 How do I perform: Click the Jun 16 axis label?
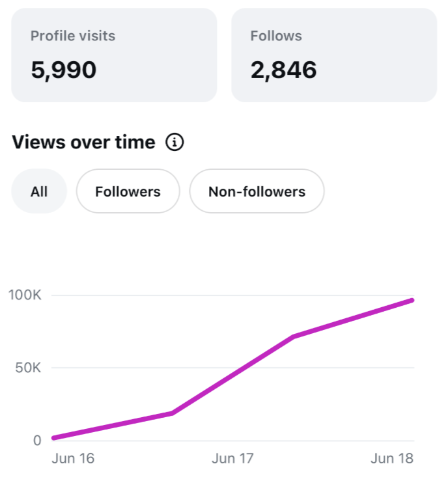pos(73,458)
